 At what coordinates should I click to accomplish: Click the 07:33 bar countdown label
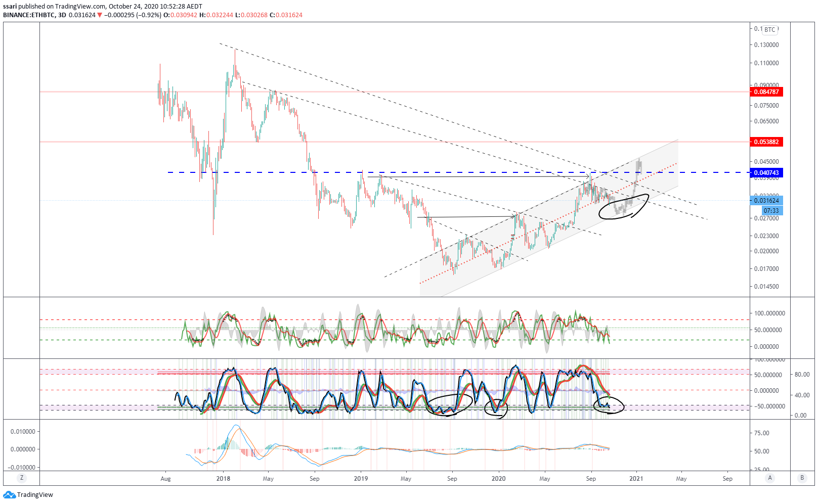[x=771, y=211]
